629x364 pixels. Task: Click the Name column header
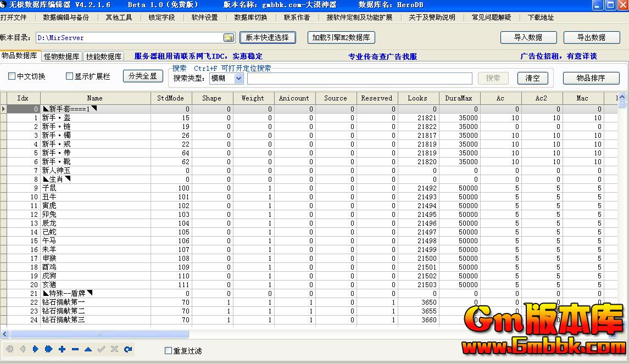click(x=95, y=98)
